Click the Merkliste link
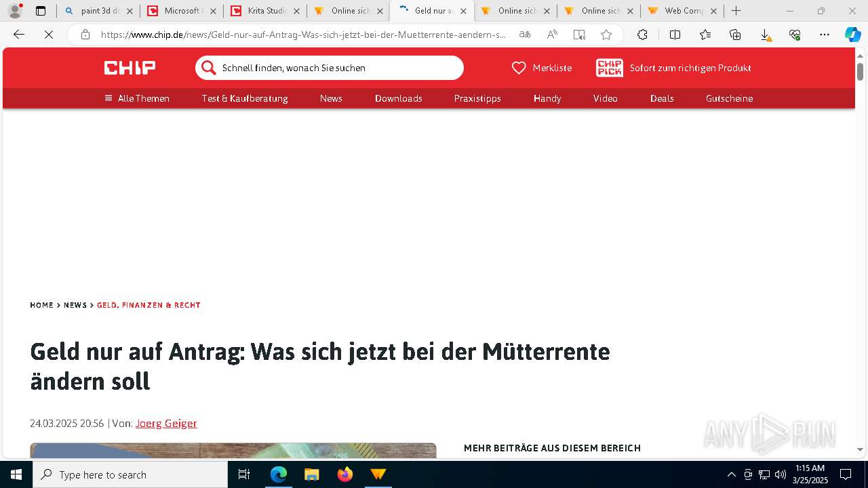 point(552,68)
